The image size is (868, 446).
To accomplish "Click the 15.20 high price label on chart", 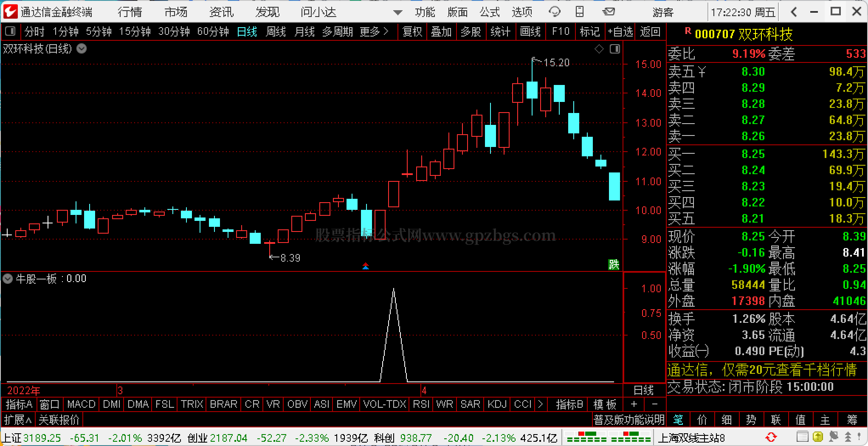I will tap(556, 62).
